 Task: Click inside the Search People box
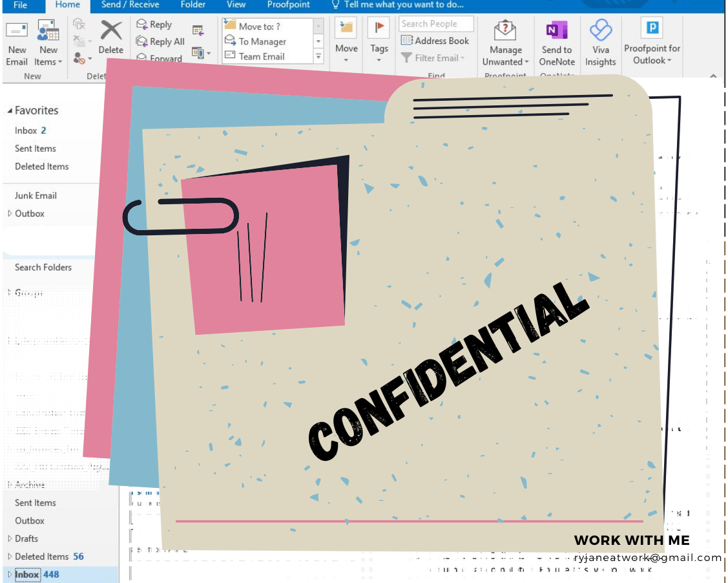436,23
